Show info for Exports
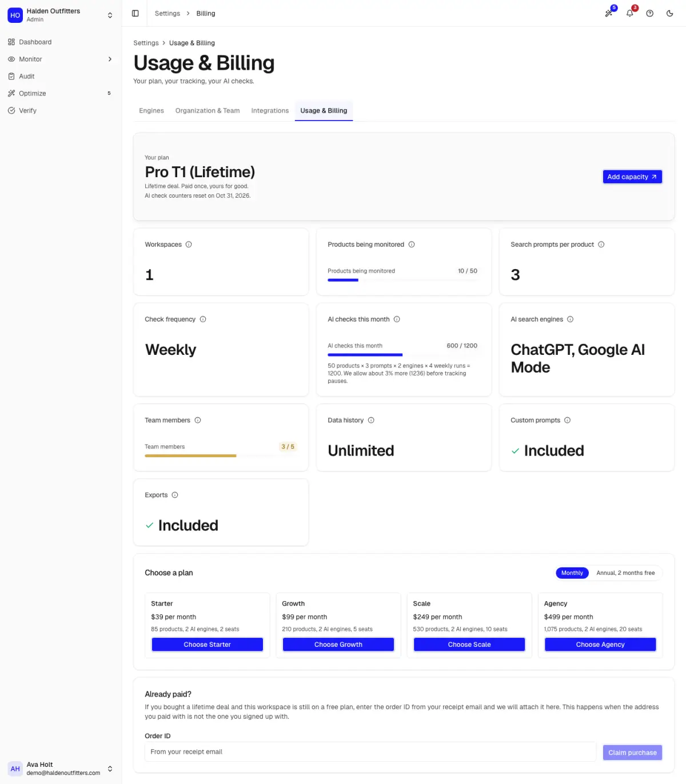This screenshot has width=686, height=784. click(175, 495)
